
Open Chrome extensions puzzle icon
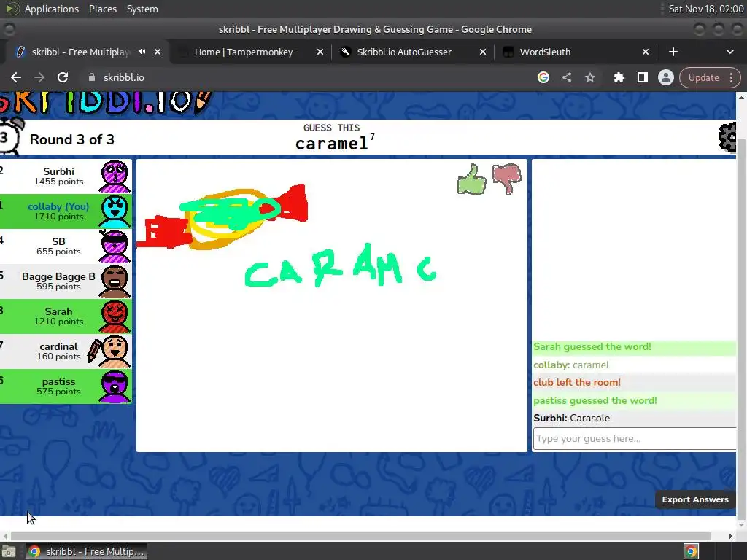(619, 77)
